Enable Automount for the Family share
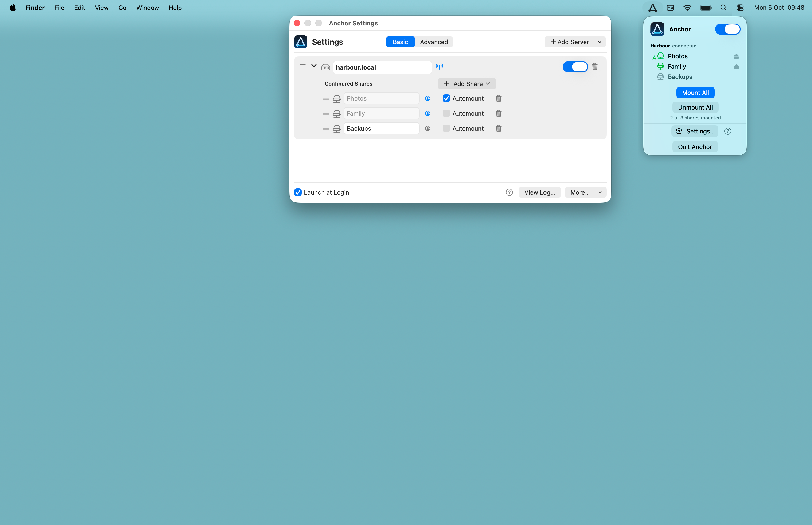Image resolution: width=812 pixels, height=525 pixels. [446, 114]
